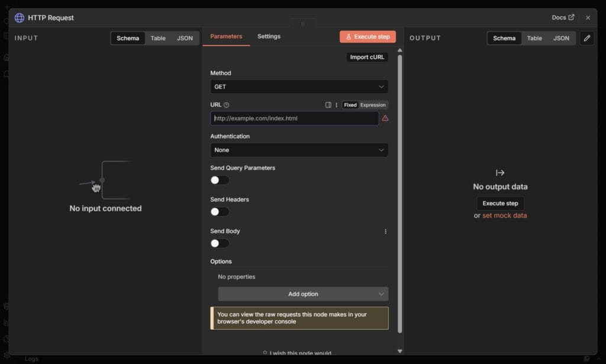Click the pencil edit output icon
This screenshot has height=364, width=606.
coord(586,38)
